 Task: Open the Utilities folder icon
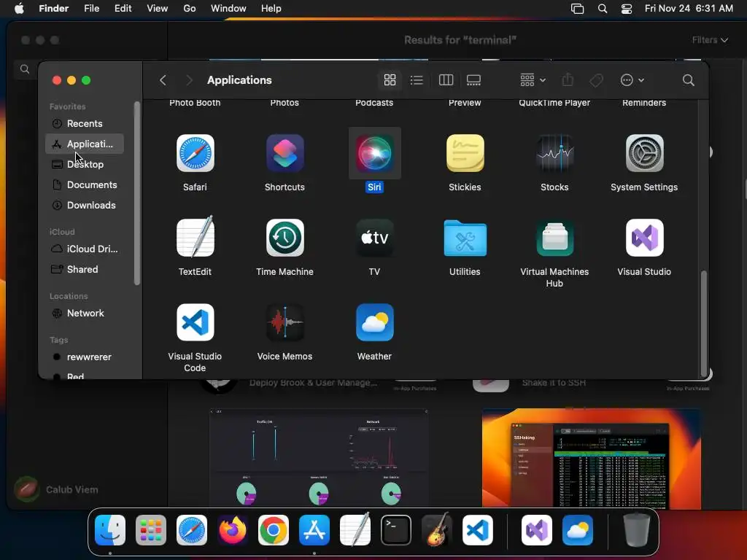coord(465,238)
